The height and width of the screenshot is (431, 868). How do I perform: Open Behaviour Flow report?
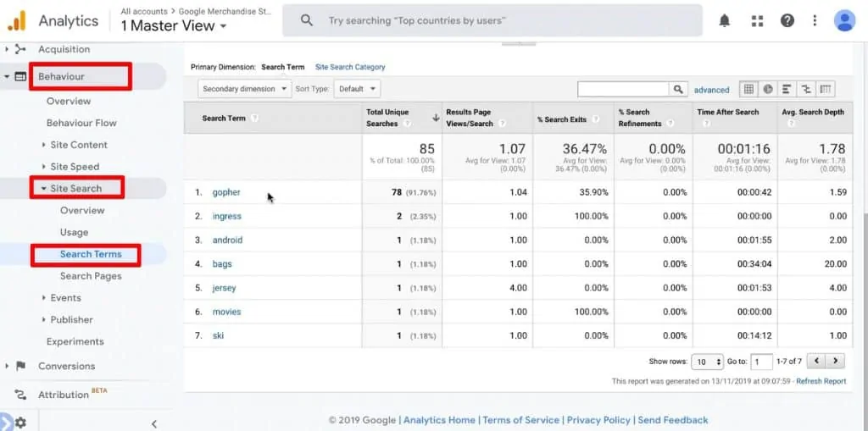81,123
